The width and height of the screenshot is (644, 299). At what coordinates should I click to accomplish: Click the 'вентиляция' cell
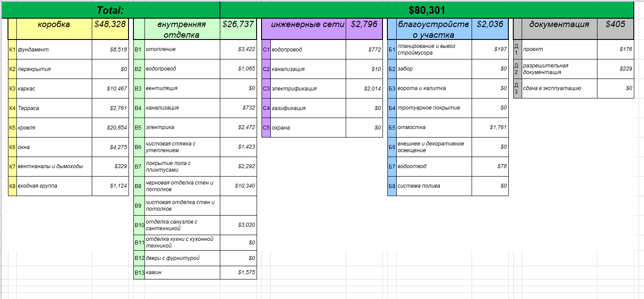click(x=182, y=89)
